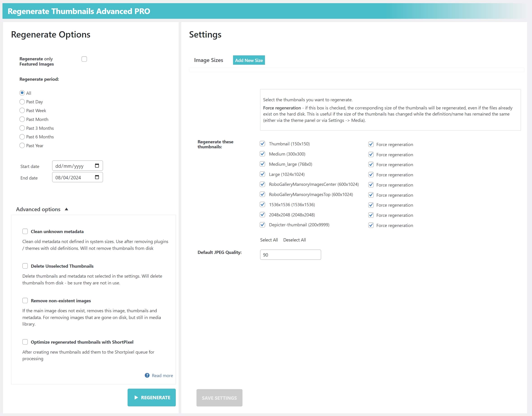Open the Read more link
The width and height of the screenshot is (532, 416).
click(x=162, y=376)
